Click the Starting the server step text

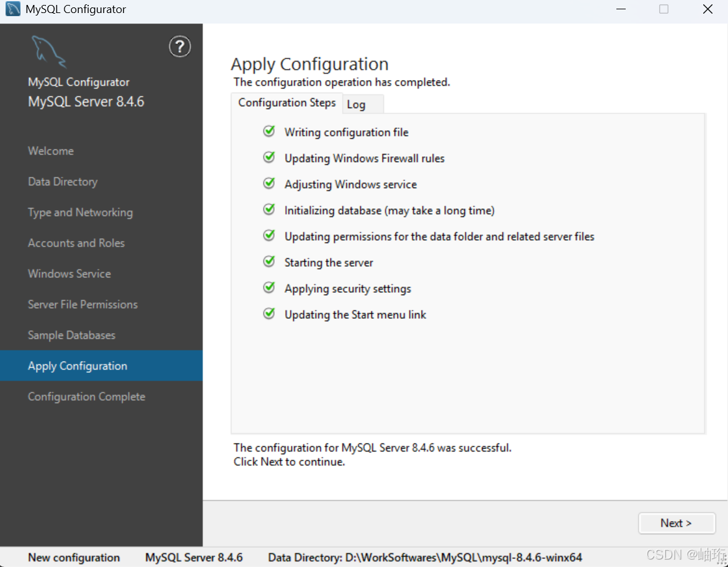(x=329, y=262)
